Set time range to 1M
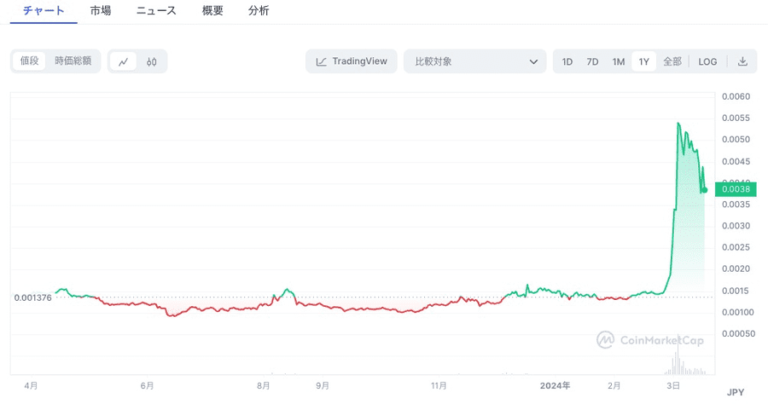Image resolution: width=768 pixels, height=404 pixels. tap(618, 61)
